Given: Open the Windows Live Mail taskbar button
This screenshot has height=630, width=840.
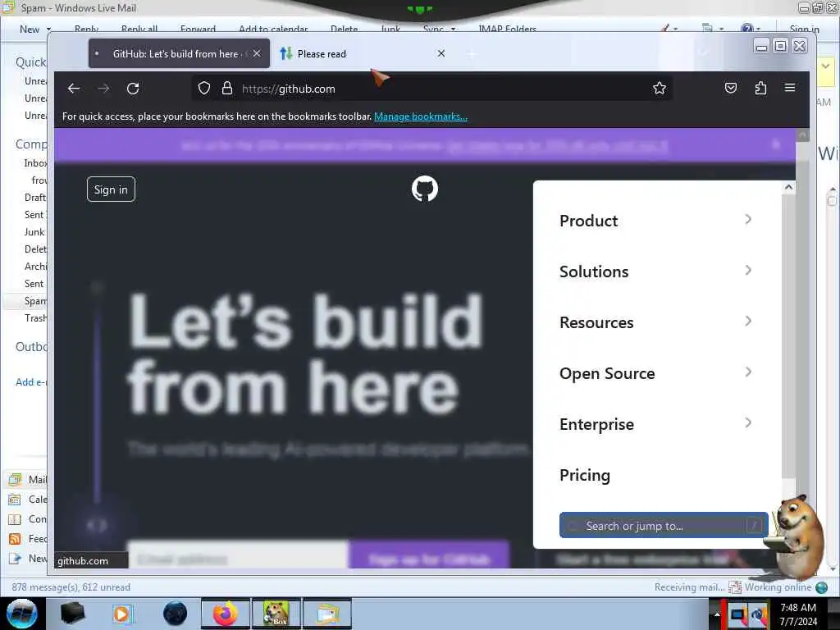Looking at the screenshot, I should click(327, 614).
